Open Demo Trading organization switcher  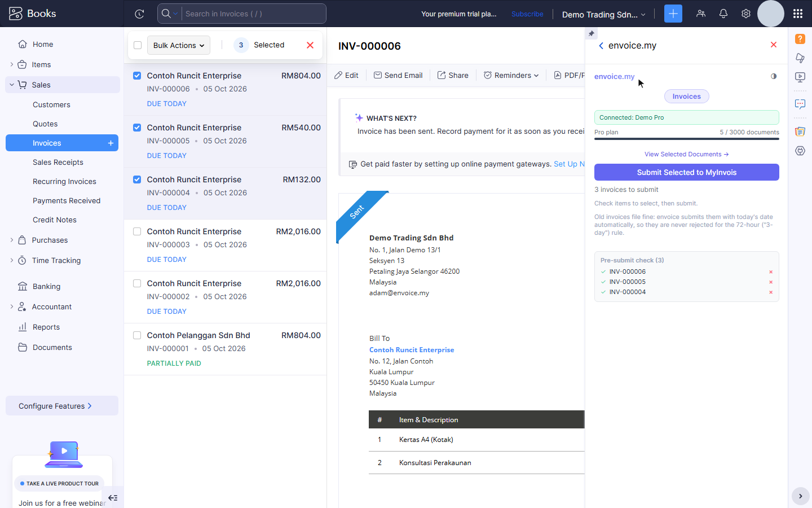(x=603, y=14)
